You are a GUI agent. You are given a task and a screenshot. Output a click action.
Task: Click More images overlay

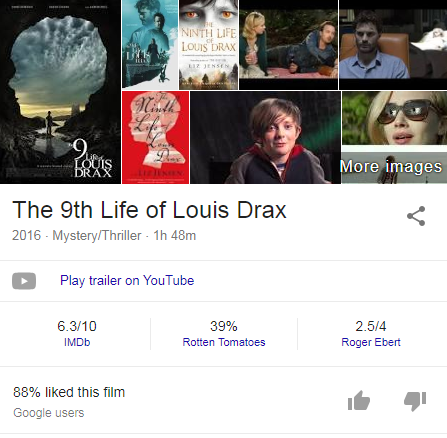(390, 166)
